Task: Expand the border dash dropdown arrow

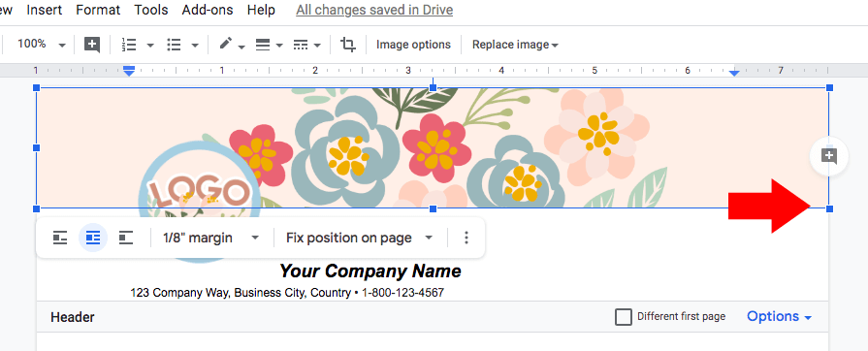Action: click(316, 45)
